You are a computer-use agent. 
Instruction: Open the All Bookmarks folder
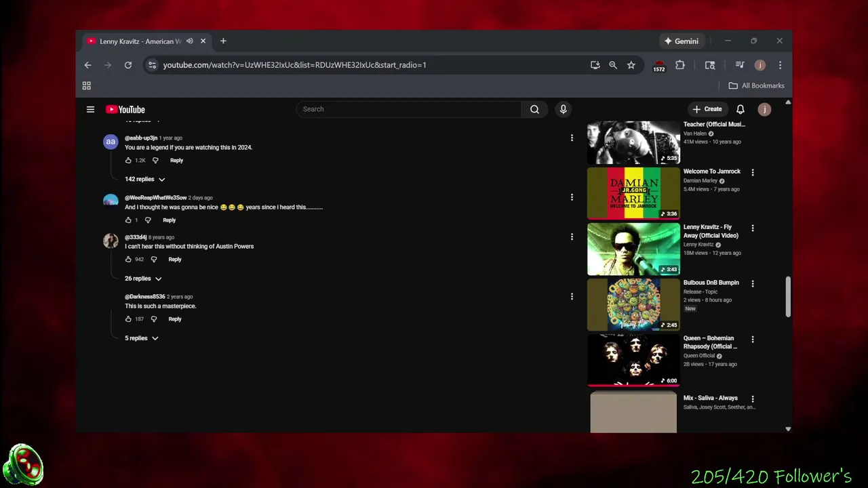click(x=756, y=85)
